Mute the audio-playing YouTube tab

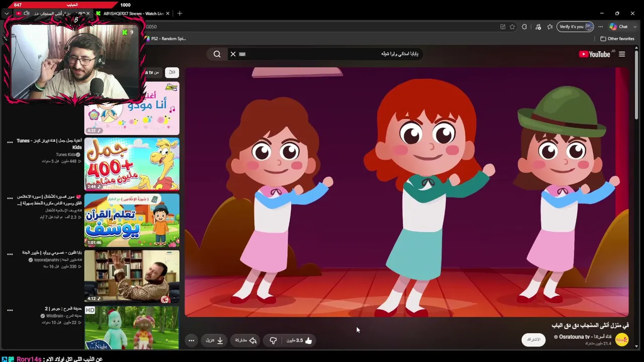point(27,14)
